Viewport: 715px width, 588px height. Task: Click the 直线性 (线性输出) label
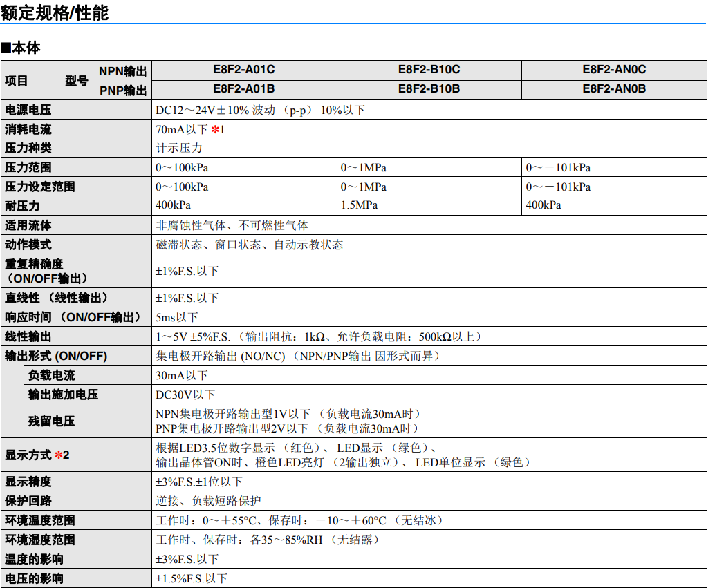pyautogui.click(x=57, y=298)
